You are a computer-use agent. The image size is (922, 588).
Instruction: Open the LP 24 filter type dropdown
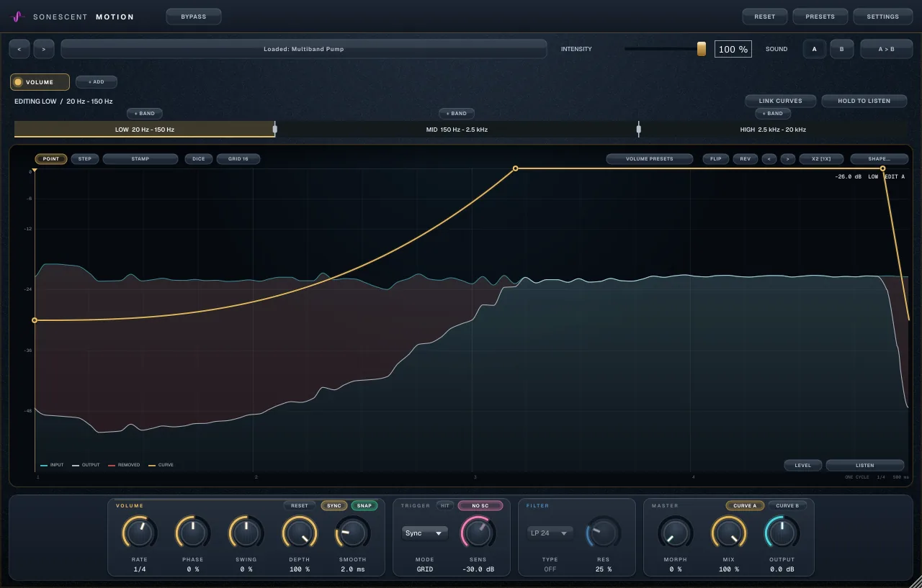[x=550, y=533]
